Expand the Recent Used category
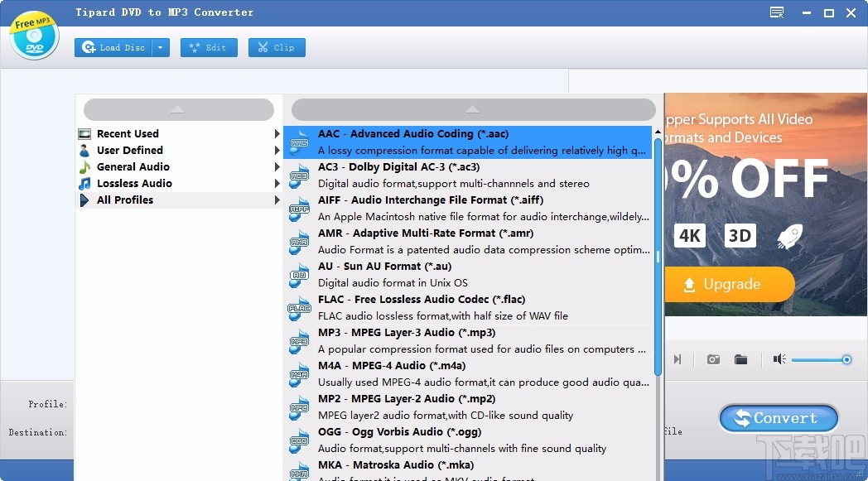Image resolution: width=868 pixels, height=481 pixels. (277, 133)
